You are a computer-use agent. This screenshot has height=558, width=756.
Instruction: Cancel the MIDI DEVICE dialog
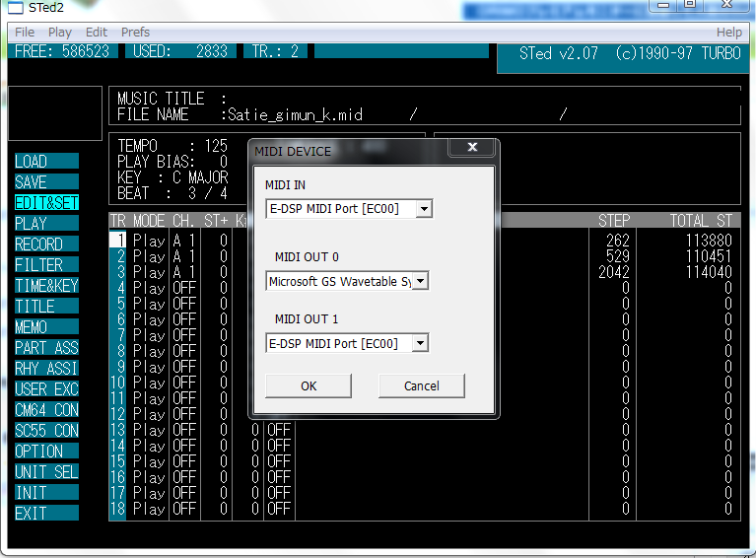point(421,385)
